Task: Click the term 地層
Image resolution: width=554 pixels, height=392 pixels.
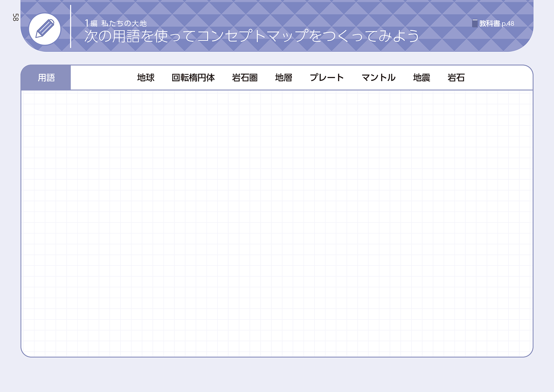Action: pyautogui.click(x=283, y=78)
